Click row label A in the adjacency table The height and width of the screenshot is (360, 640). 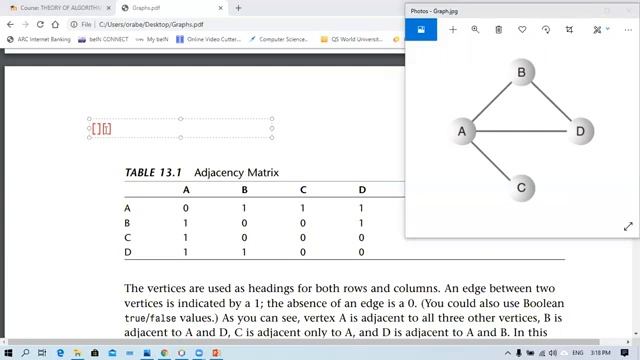[x=127, y=208]
